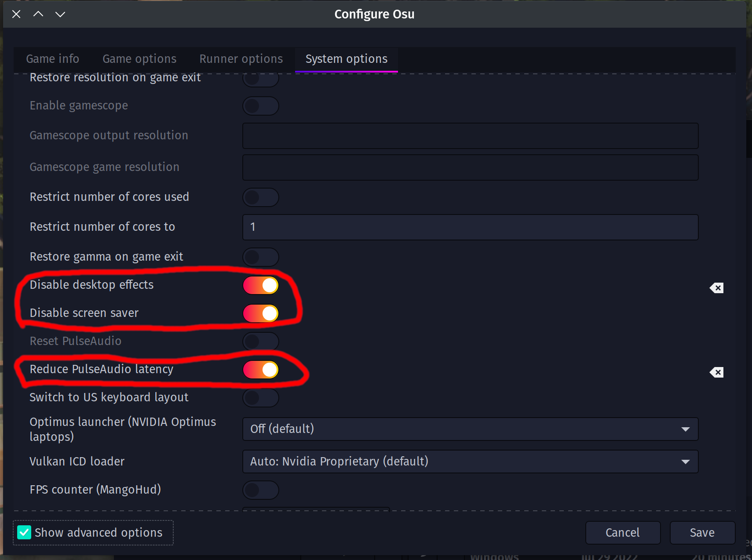Viewport: 752px width, 560px height.
Task: Cancel the configuration changes
Action: tap(623, 533)
